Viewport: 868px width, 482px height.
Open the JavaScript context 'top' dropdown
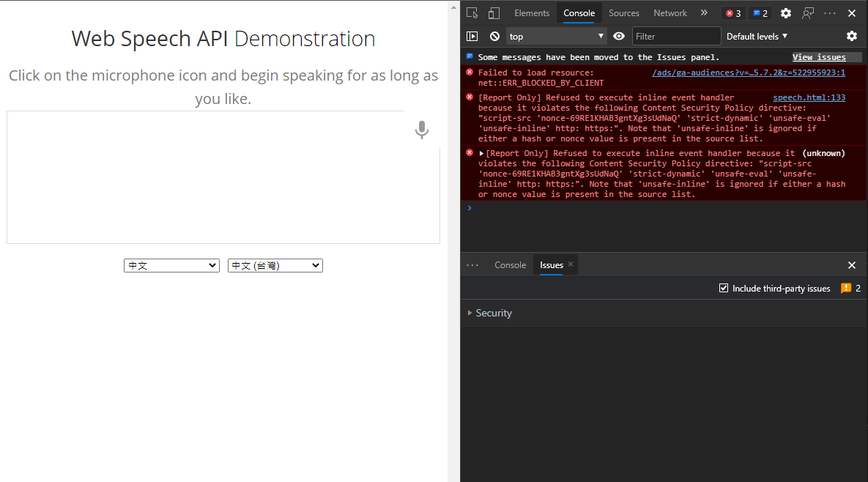(556, 36)
